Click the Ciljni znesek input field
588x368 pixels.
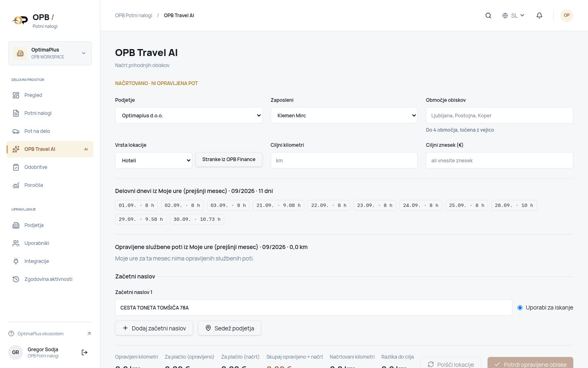tap(499, 160)
